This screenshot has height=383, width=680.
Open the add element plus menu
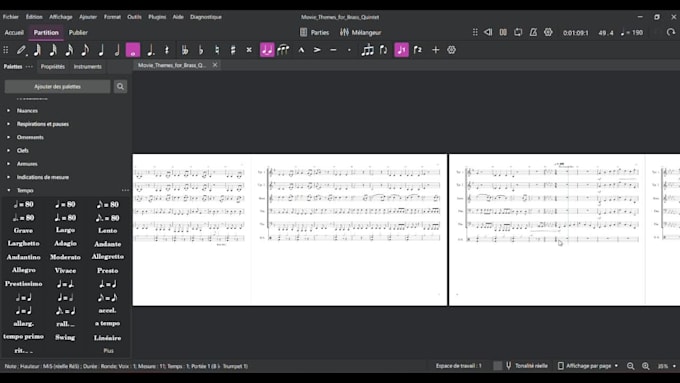tap(435, 50)
